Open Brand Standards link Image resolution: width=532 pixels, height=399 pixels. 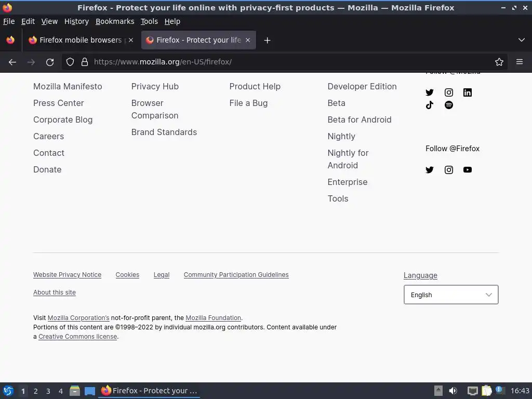[164, 132]
